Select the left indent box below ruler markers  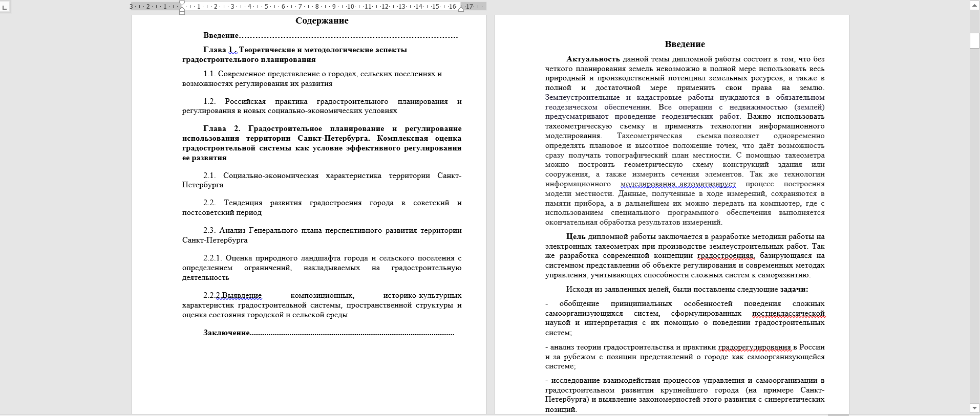click(182, 12)
